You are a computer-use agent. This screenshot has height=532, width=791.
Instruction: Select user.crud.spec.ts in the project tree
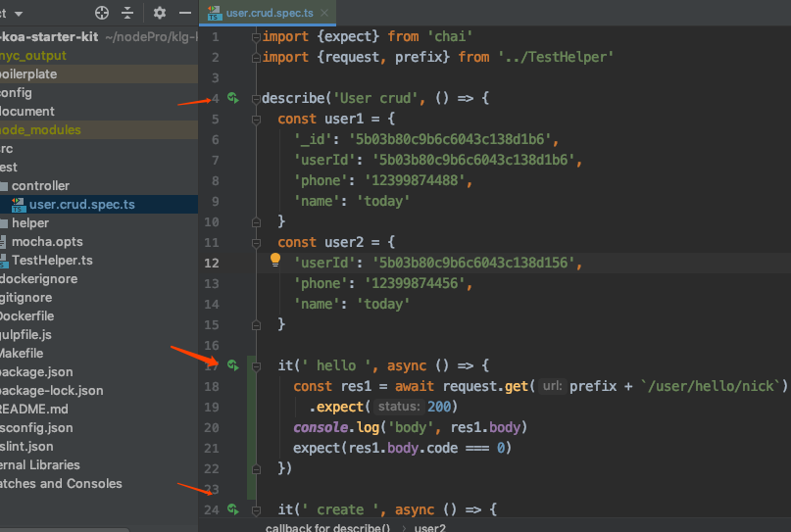(x=81, y=204)
